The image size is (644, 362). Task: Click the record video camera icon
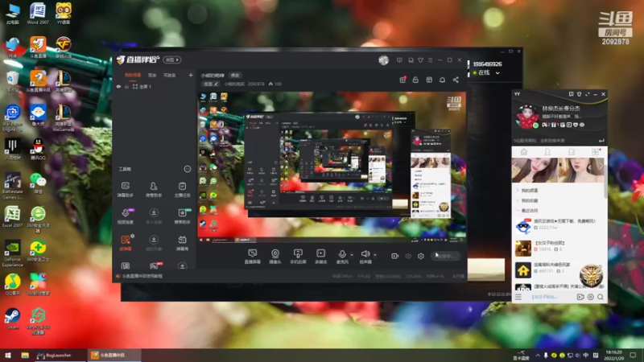[394, 256]
